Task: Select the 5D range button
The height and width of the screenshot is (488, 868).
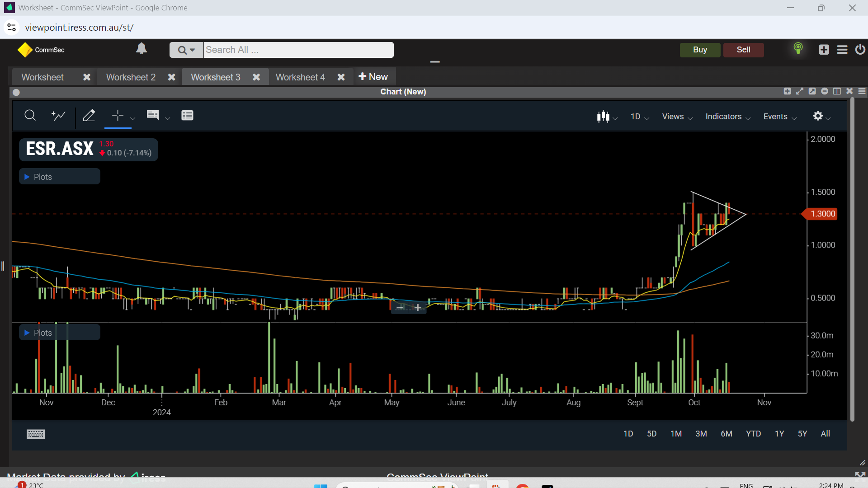Action: click(651, 434)
